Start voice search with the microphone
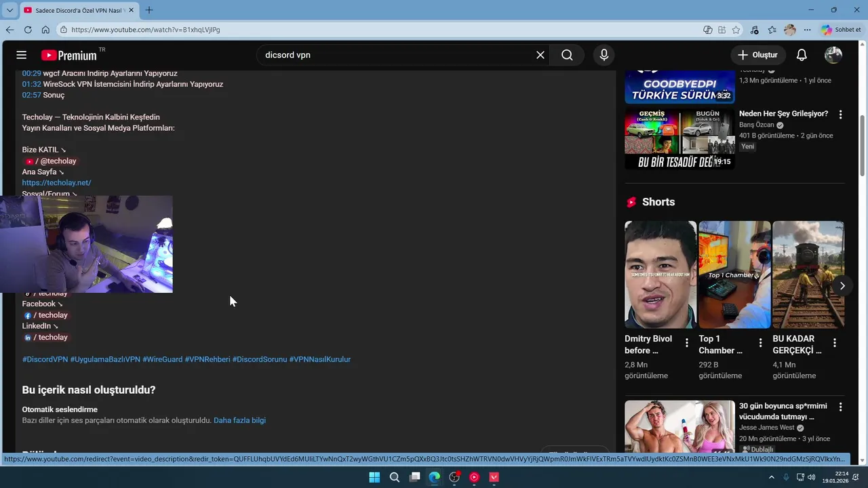The height and width of the screenshot is (488, 868). pos(604,55)
